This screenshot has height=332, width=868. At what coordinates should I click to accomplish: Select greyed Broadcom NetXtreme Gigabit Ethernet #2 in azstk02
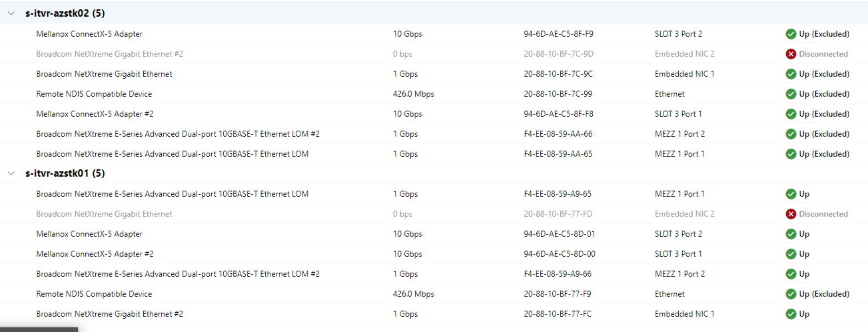point(110,54)
